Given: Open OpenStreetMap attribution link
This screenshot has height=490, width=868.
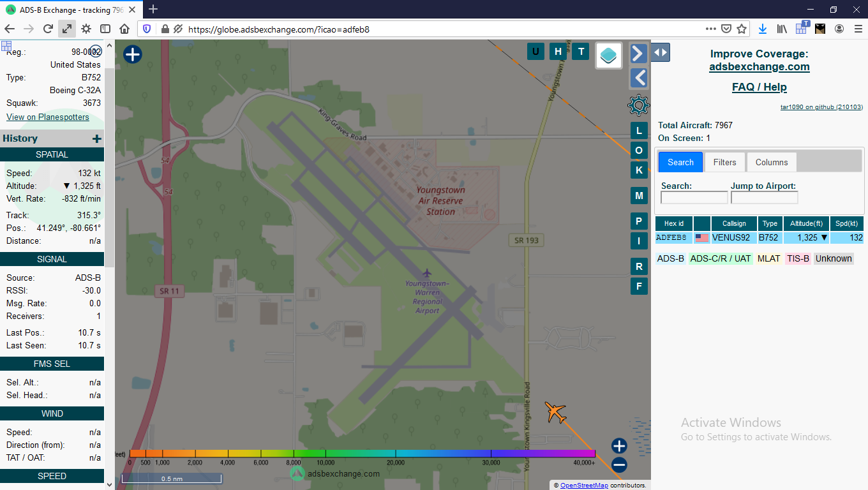Looking at the screenshot, I should (584, 486).
